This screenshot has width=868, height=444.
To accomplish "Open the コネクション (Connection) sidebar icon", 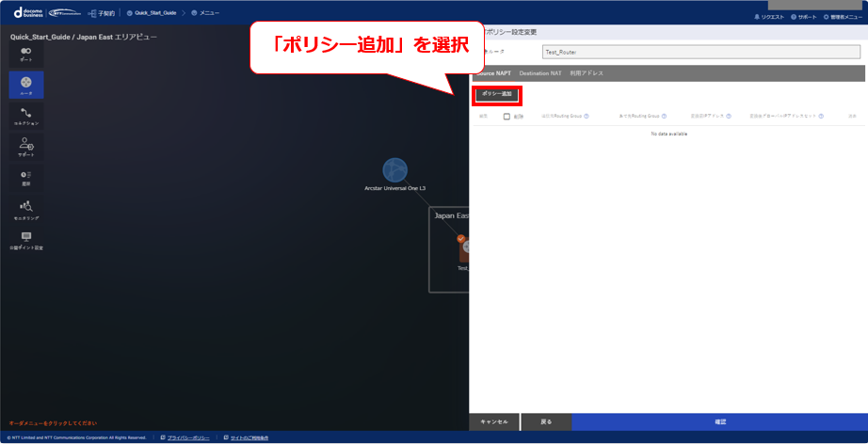I will point(26,117).
